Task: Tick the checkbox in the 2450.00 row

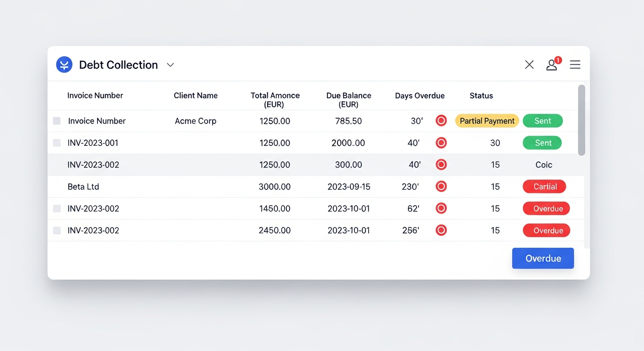Action: click(x=57, y=230)
